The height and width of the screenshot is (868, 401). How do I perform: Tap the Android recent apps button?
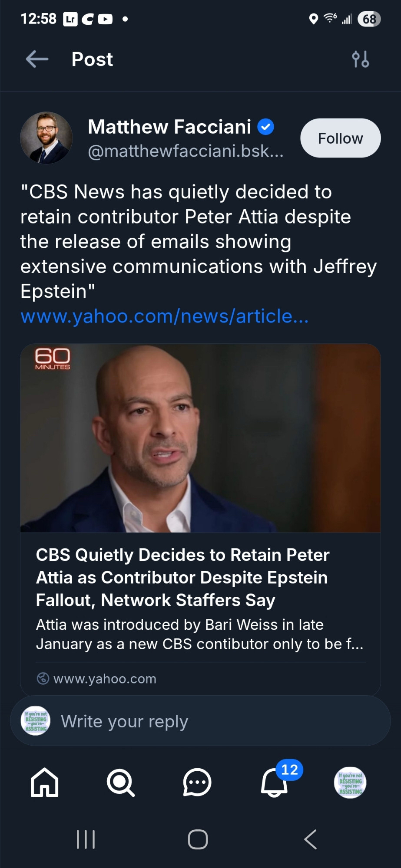point(86,839)
